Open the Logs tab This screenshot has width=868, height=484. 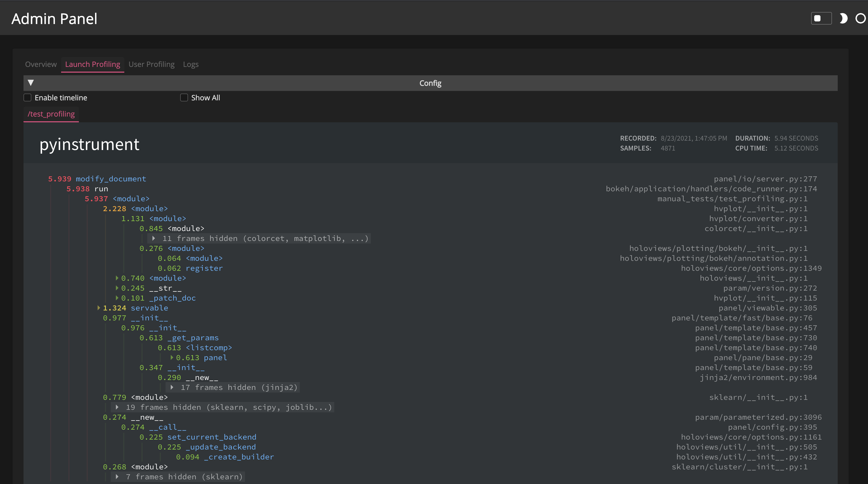pos(191,64)
